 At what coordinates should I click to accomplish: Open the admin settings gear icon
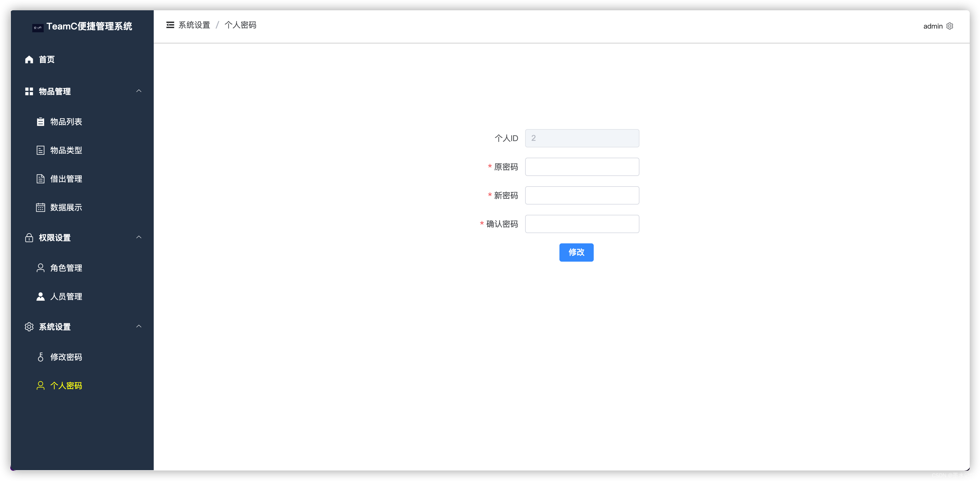[x=949, y=26]
